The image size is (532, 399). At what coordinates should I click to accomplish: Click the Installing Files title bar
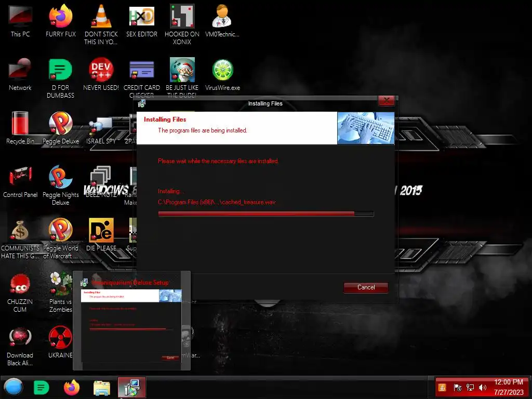[x=265, y=103]
